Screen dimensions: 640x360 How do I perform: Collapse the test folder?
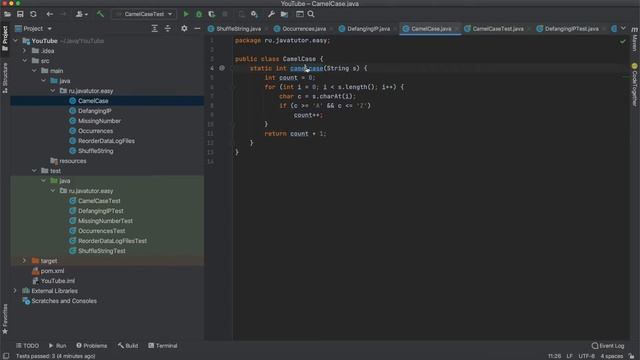coord(34,171)
